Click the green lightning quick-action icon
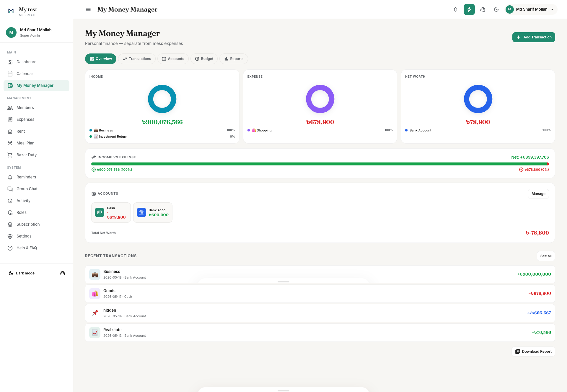 click(x=469, y=9)
